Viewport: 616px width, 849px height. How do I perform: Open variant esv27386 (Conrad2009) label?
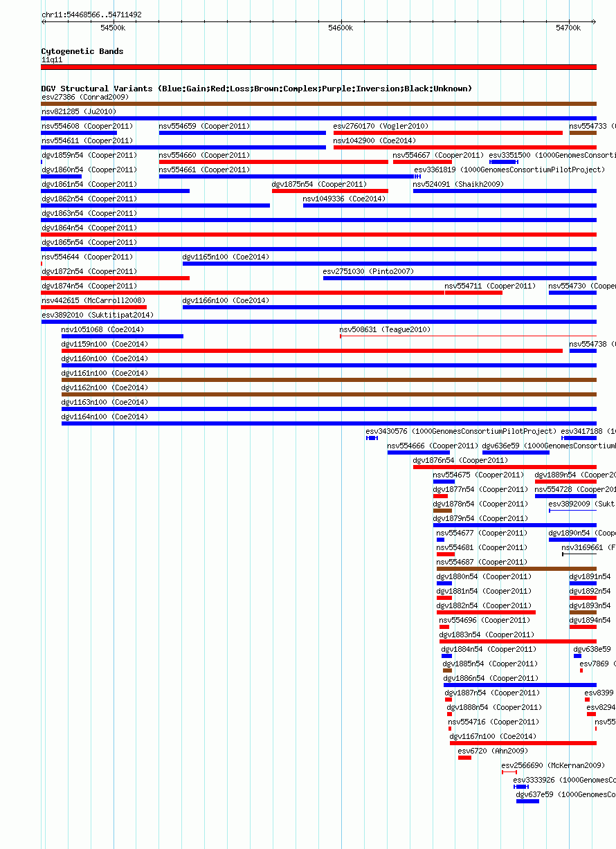click(x=85, y=97)
